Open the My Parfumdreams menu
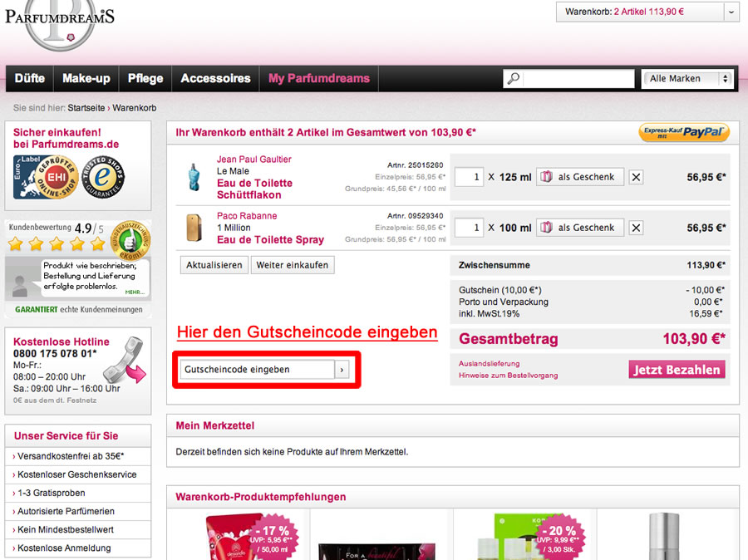Image resolution: width=748 pixels, height=560 pixels. pyautogui.click(x=319, y=78)
